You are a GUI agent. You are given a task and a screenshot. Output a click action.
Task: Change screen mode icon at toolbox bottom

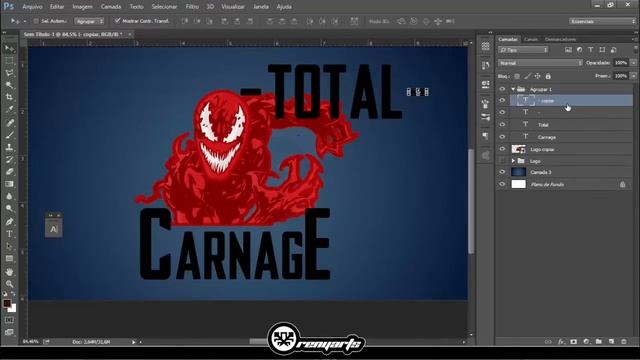(x=9, y=332)
